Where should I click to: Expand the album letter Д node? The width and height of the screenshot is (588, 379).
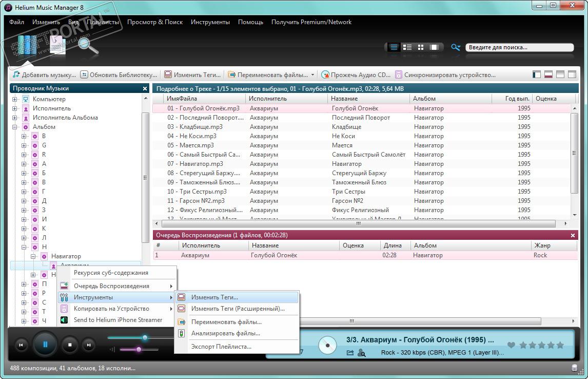[x=24, y=201]
